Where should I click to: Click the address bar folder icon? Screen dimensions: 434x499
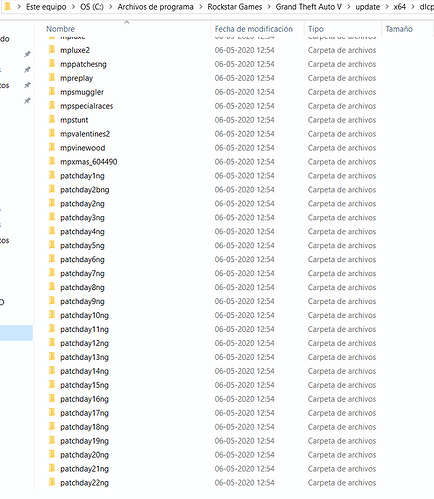click(7, 6)
